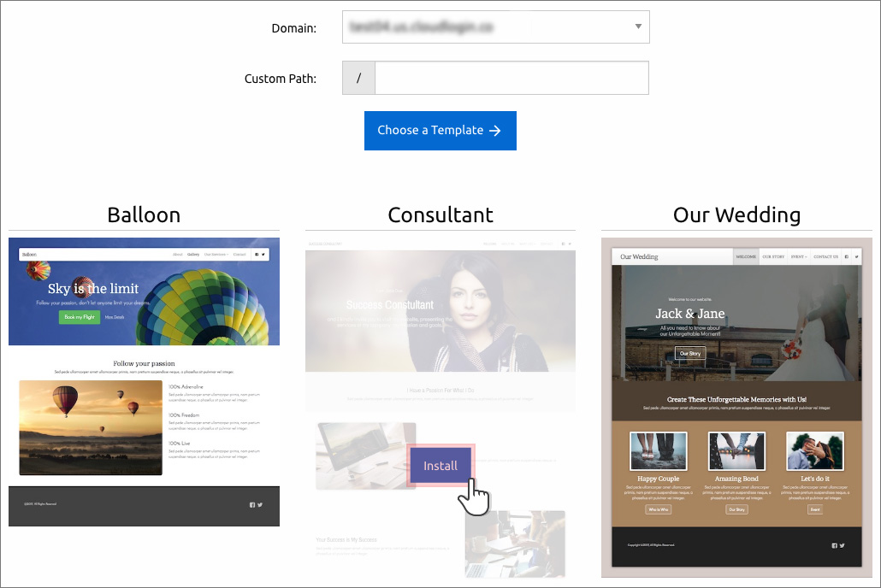This screenshot has width=881, height=588.
Task: Expand Our Services menu in Balloon
Action: pyautogui.click(x=216, y=255)
